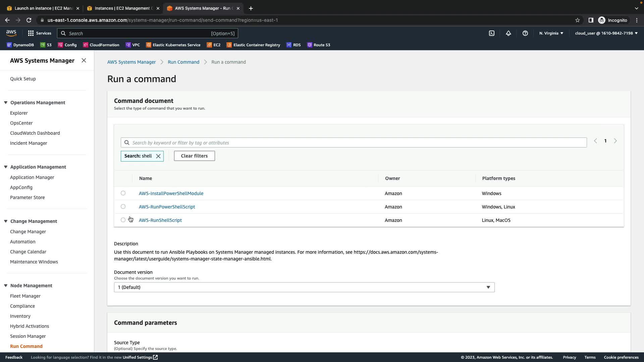Click the document keyword search field

354,143
